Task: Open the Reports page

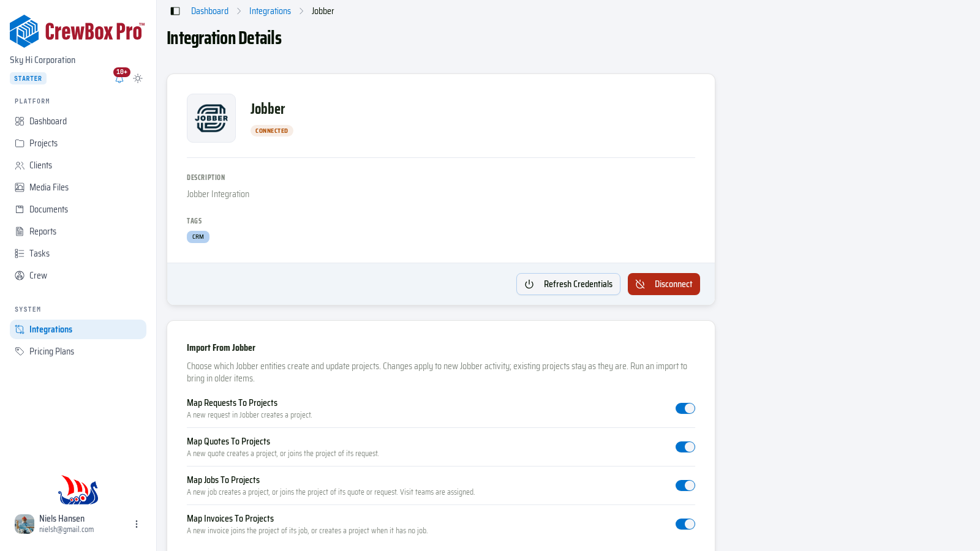Action: pos(78,231)
